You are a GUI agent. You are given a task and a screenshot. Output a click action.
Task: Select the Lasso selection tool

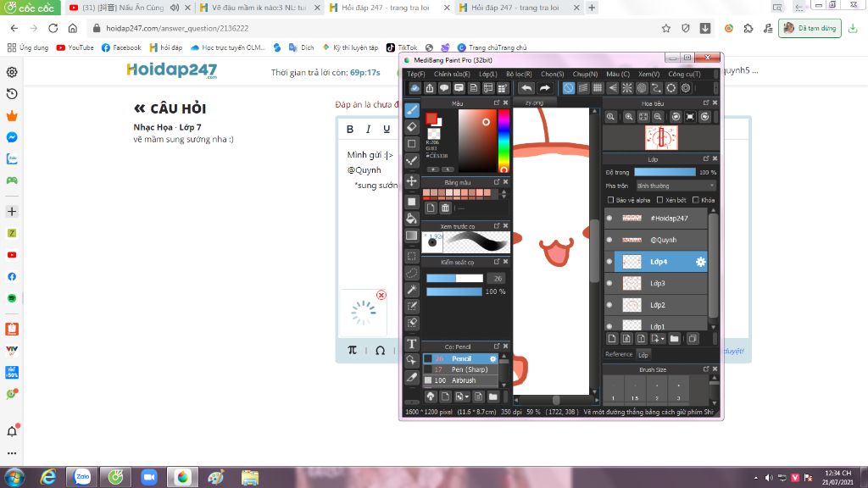[412, 273]
